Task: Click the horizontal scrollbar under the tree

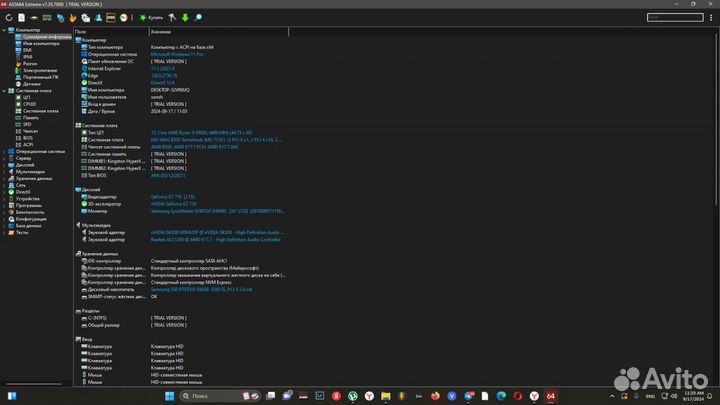Action: click(34, 383)
